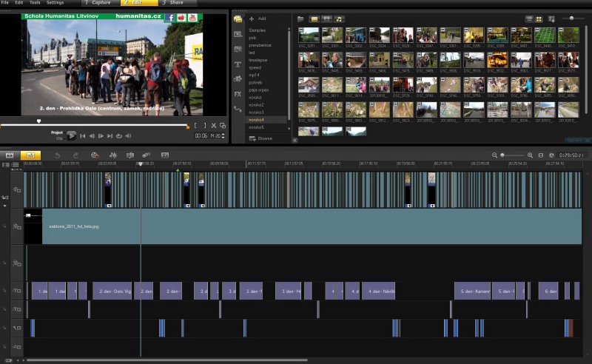This screenshot has height=364, width=592.
Task: Toggle audio files filter in library
Action: pos(339,18)
